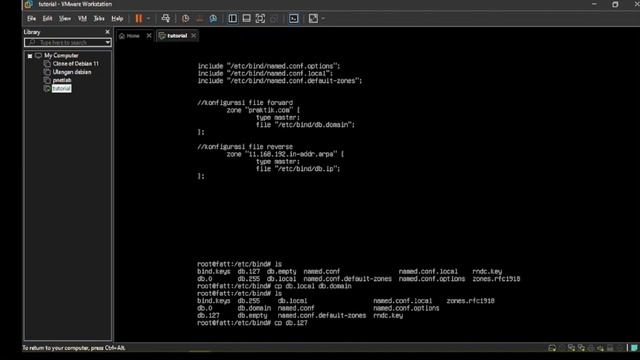The height and width of the screenshot is (360, 640).
Task: Click the text 'named.conf.default-zones' in last listing
Action: click(322, 316)
